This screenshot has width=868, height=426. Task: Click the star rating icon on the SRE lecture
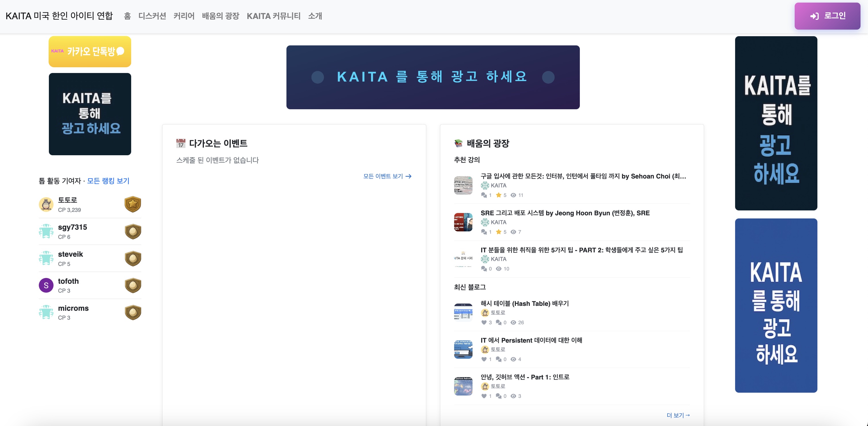499,232
